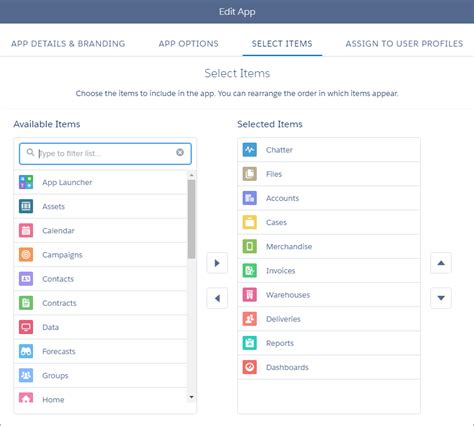Move selected item down in order
The image size is (474, 426).
441,298
